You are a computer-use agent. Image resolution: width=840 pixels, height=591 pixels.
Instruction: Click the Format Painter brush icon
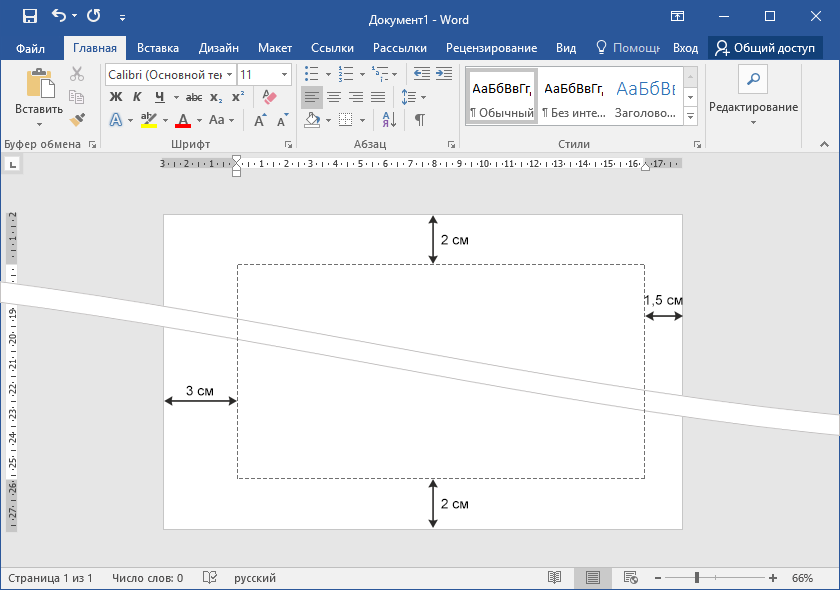[x=78, y=120]
